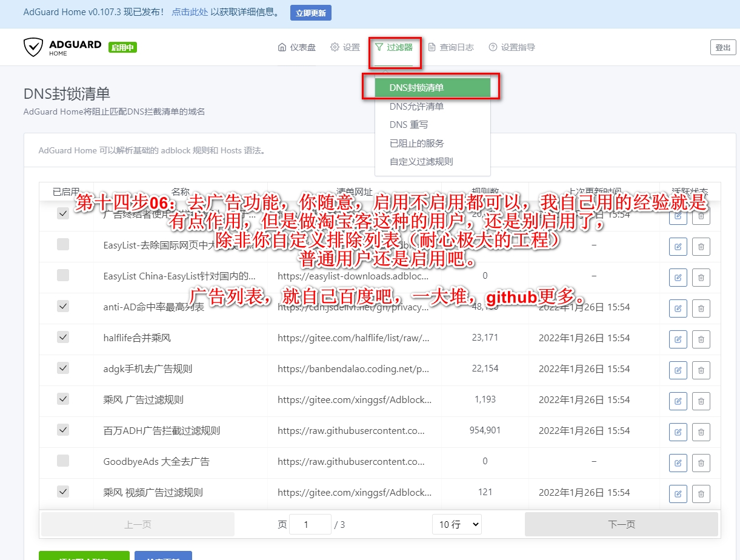Viewport: 740px width, 560px height.
Task: Disable the 乘风 广告过滤规则 checkbox
Action: click(63, 399)
